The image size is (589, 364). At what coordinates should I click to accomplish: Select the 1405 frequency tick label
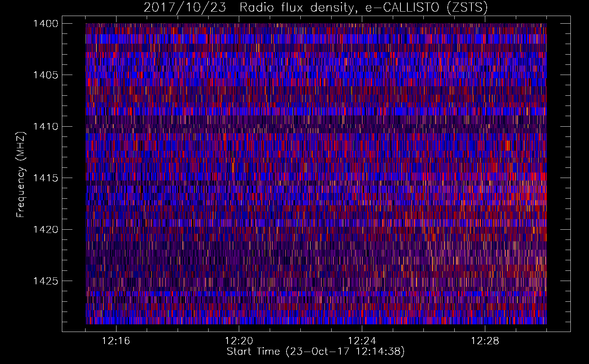tap(46, 75)
